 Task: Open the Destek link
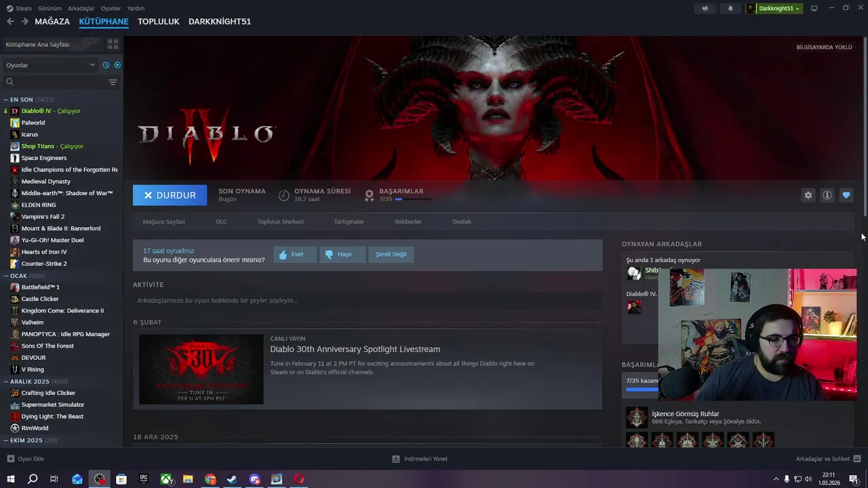pyautogui.click(x=462, y=222)
